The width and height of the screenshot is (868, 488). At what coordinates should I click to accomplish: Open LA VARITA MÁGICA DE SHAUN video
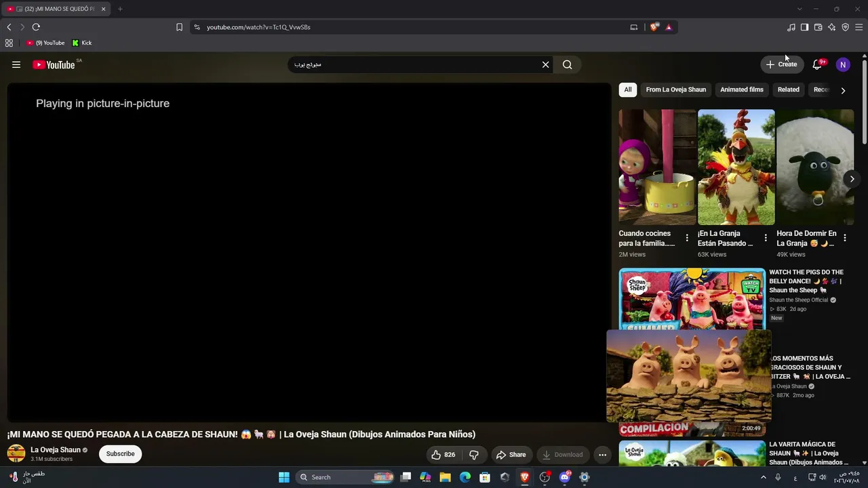[x=808, y=453]
